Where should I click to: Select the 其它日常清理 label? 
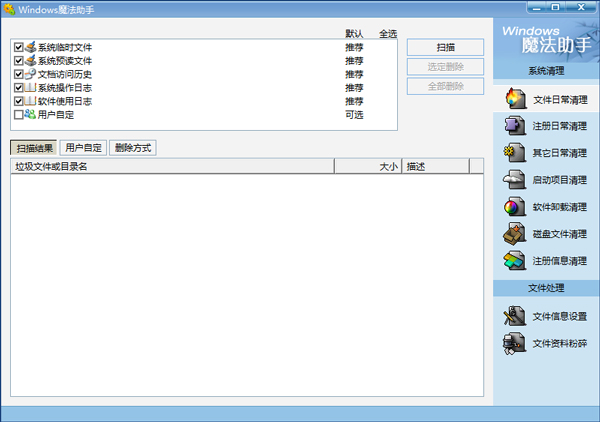point(559,153)
